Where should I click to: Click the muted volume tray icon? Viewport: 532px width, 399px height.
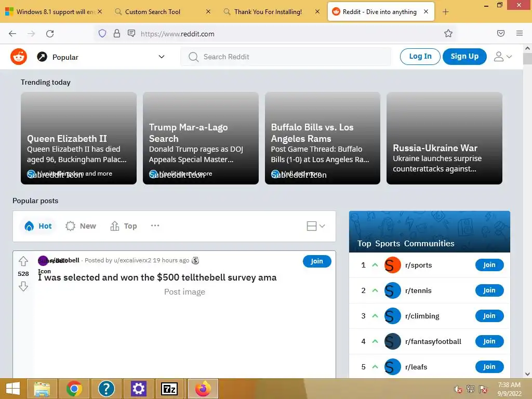[x=458, y=389]
